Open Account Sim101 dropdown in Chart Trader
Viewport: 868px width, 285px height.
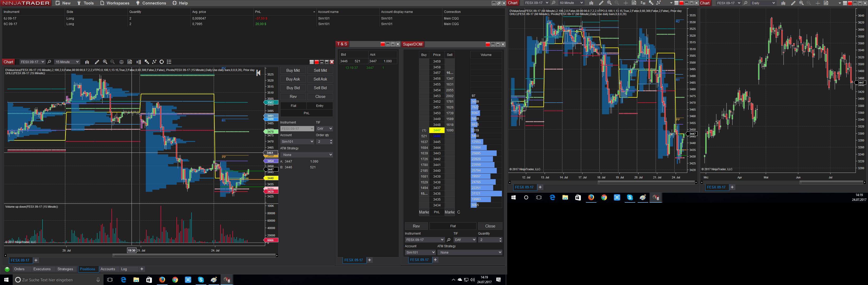(x=297, y=142)
